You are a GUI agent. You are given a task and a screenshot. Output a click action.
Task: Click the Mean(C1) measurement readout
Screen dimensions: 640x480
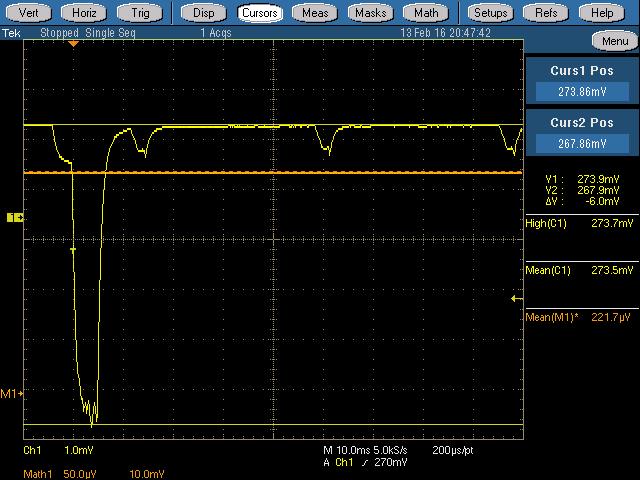[580, 270]
